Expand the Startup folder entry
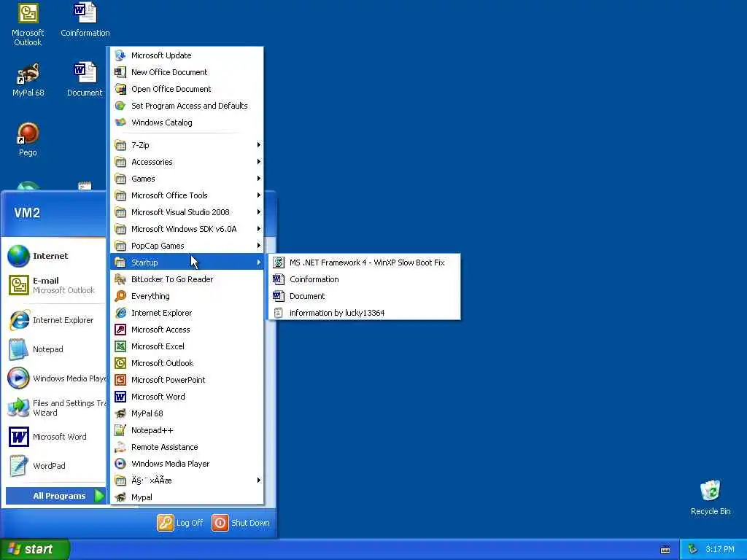This screenshot has width=747, height=560. pos(187,262)
